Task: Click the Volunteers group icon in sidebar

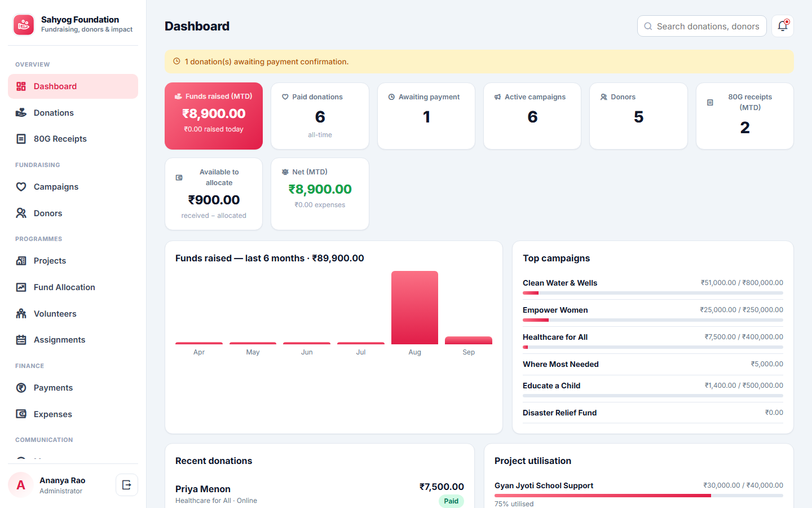Action: [x=21, y=314]
